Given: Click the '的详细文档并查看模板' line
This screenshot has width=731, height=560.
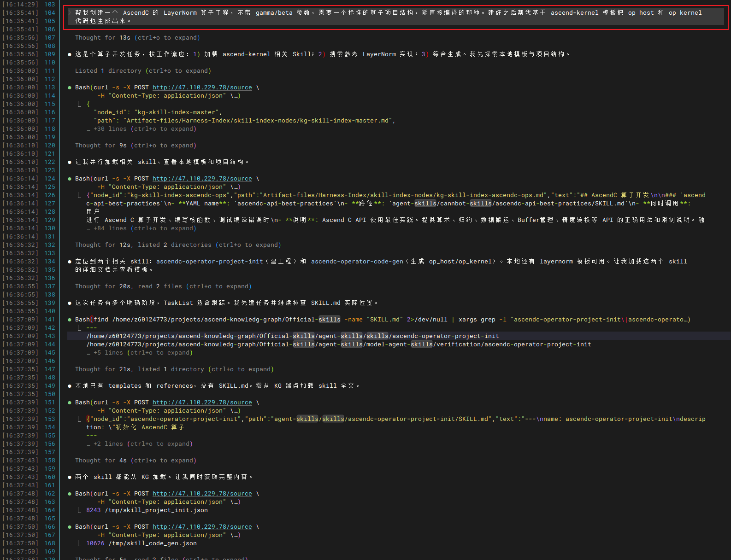Looking at the screenshot, I should 114,270.
